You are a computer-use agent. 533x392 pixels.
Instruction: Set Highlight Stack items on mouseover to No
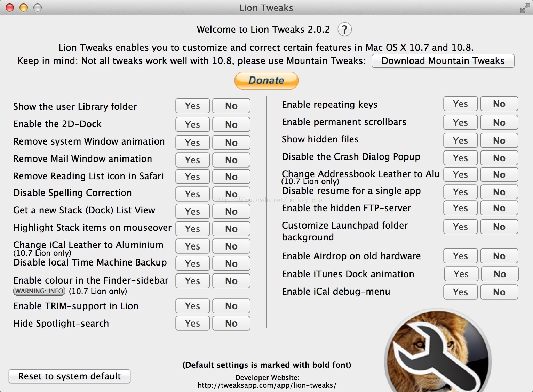coord(231,229)
